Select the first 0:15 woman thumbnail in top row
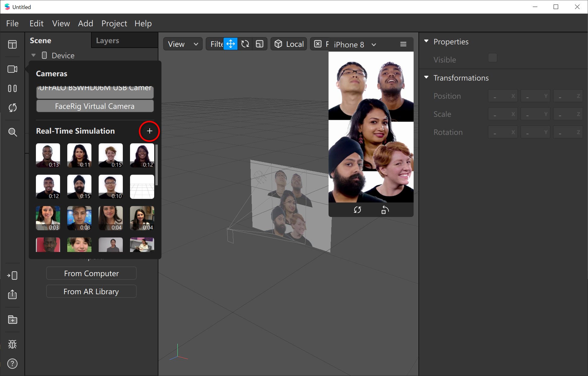The width and height of the screenshot is (588, 376). (111, 155)
